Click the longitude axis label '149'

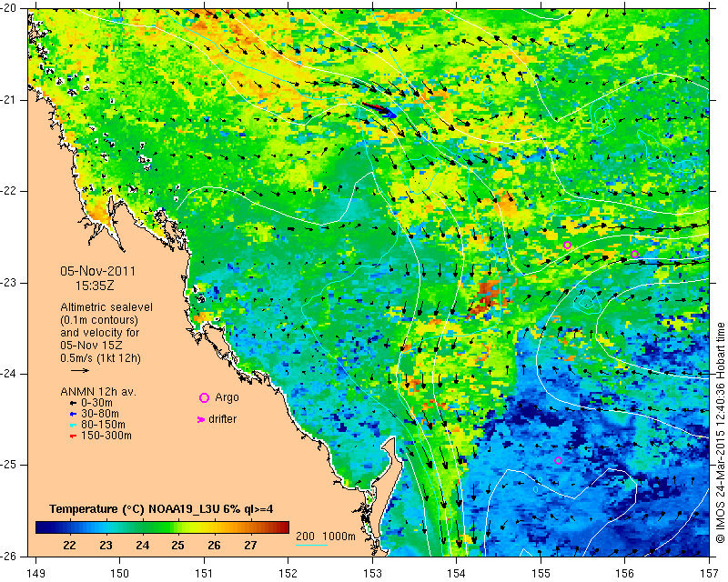[x=36, y=574]
